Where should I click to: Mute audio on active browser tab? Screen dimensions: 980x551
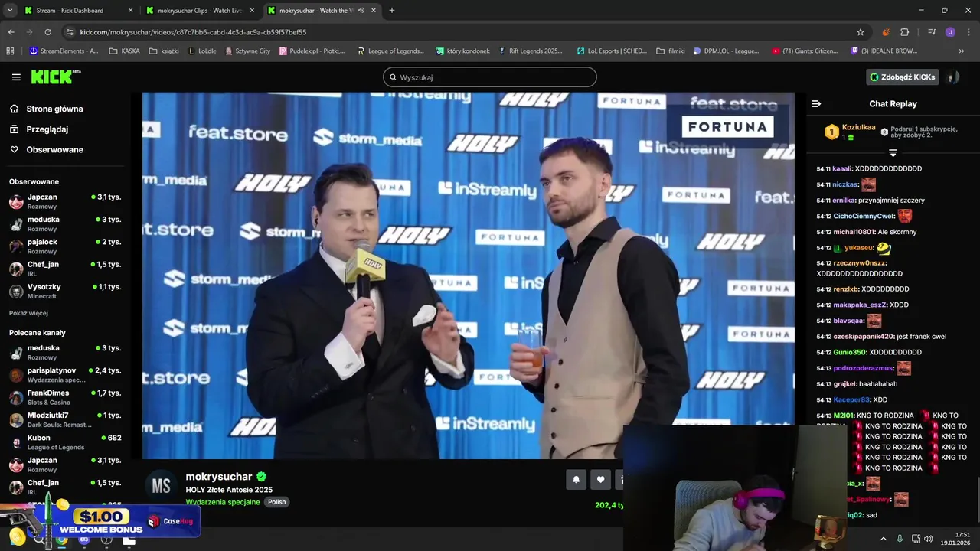[361, 11]
